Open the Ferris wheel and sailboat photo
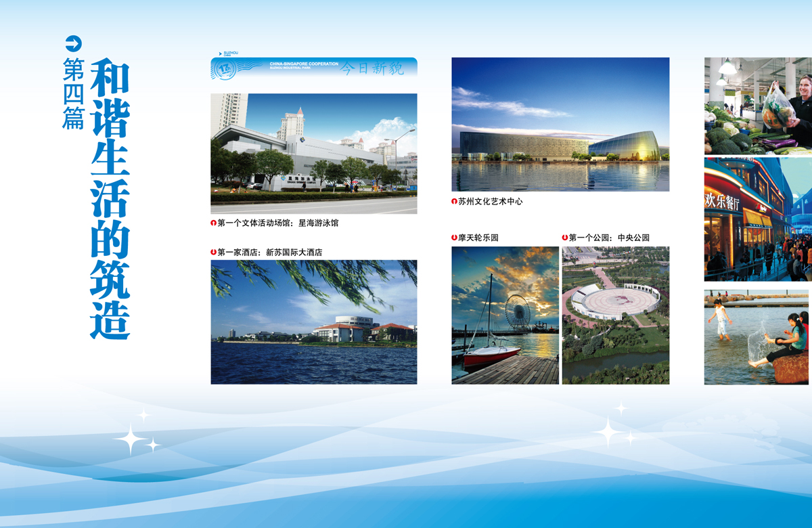 click(505, 315)
